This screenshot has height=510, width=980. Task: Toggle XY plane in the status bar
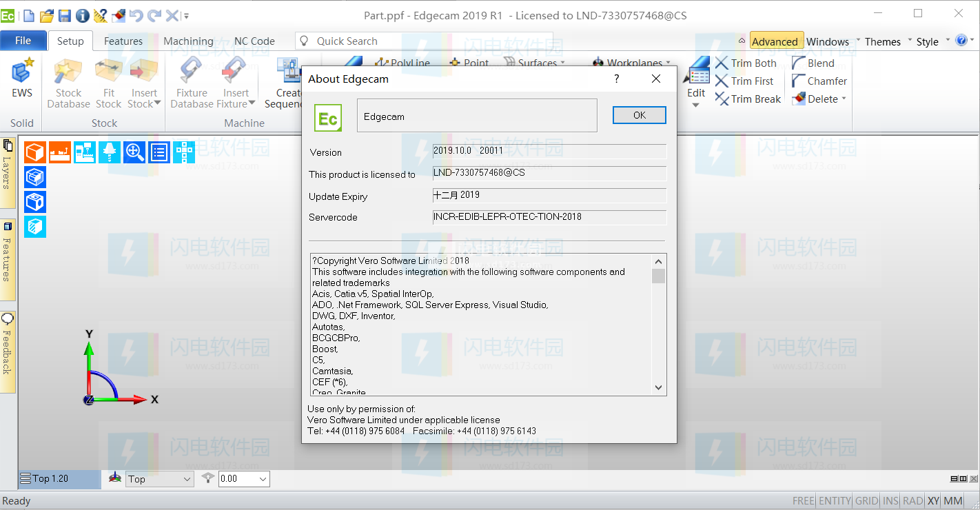(x=933, y=501)
